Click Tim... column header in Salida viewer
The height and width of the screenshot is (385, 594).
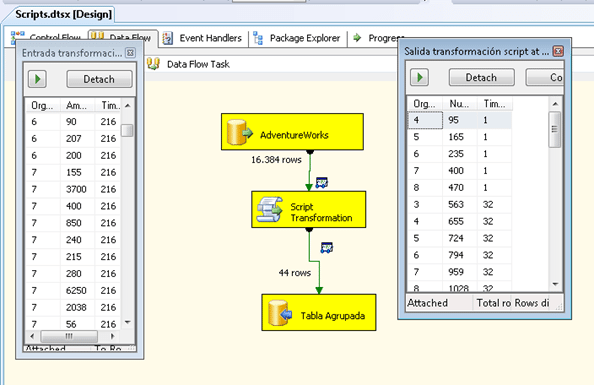coord(495,103)
